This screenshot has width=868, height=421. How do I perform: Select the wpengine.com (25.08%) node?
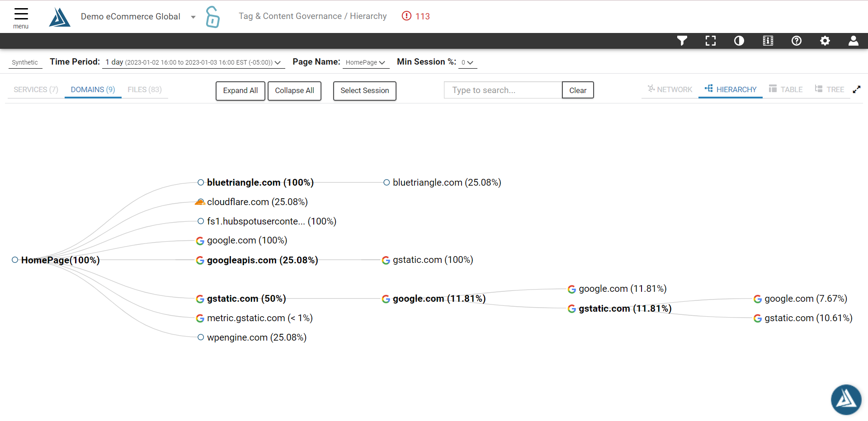[x=252, y=337]
